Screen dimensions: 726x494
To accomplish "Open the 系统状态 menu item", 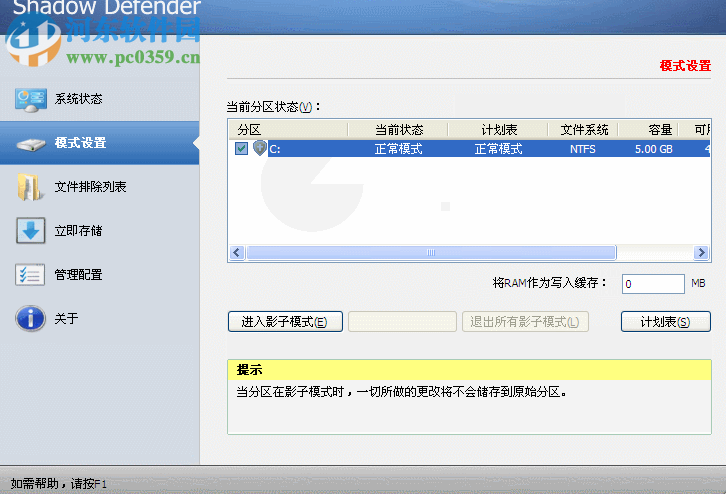I will click(x=100, y=99).
